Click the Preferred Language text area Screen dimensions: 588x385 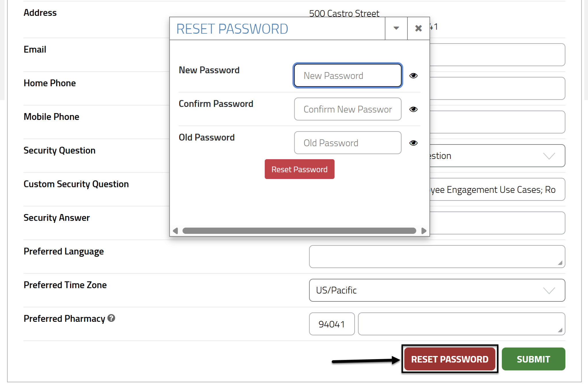tap(437, 257)
